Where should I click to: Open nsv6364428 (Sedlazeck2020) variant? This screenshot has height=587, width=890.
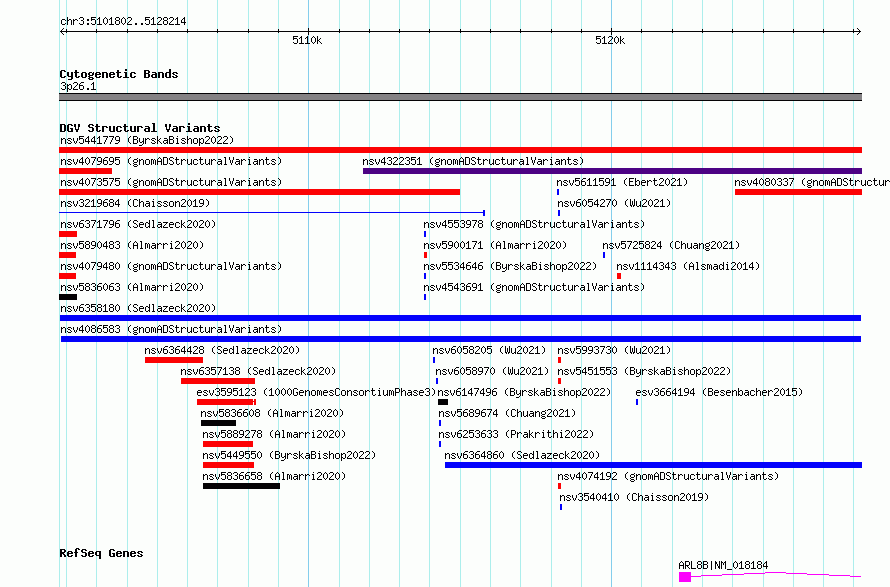click(222, 350)
